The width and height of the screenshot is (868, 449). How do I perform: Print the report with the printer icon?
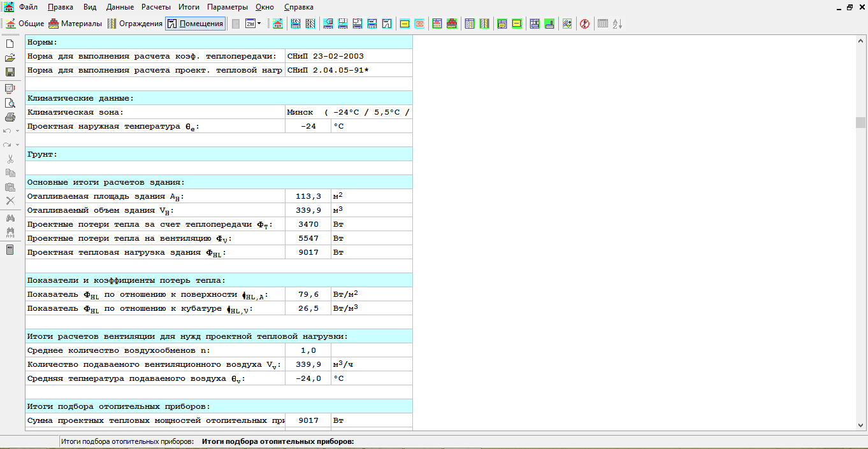(10, 117)
